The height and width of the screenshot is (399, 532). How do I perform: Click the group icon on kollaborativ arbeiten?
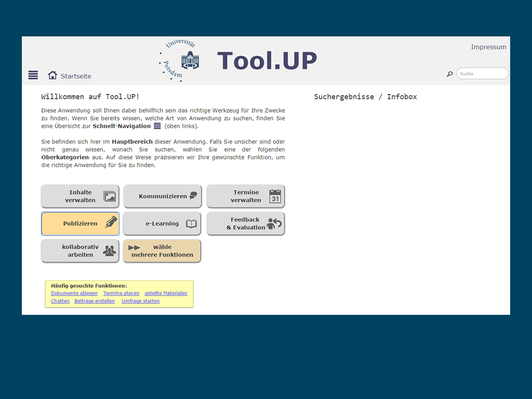(x=109, y=251)
